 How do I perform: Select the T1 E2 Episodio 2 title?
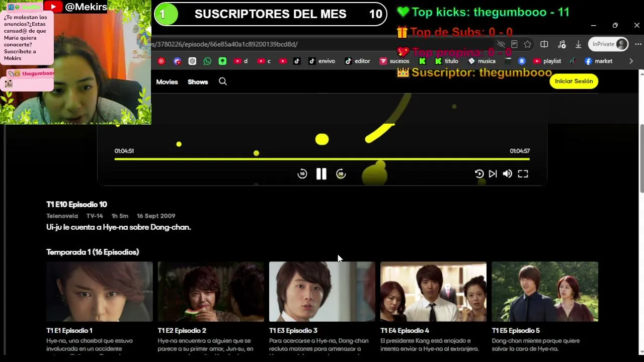[182, 331]
